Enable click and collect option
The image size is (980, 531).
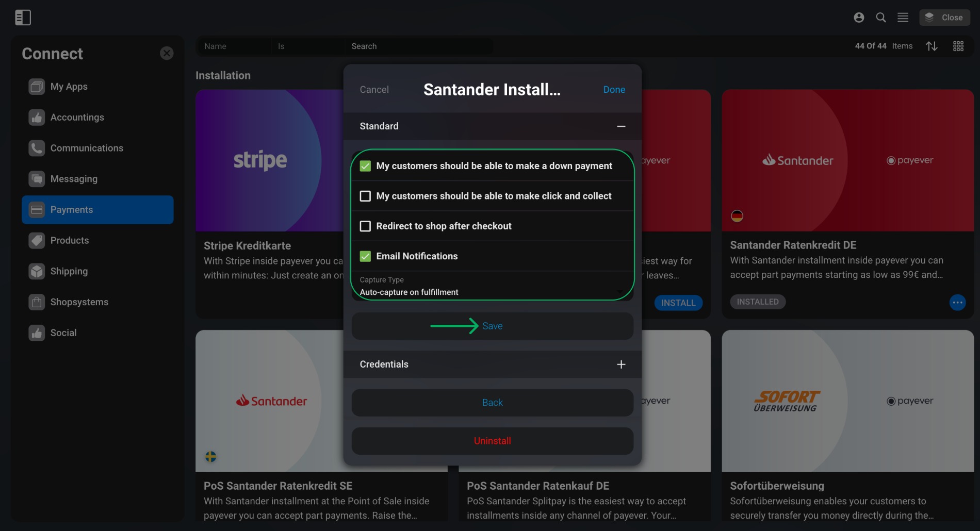coord(365,196)
